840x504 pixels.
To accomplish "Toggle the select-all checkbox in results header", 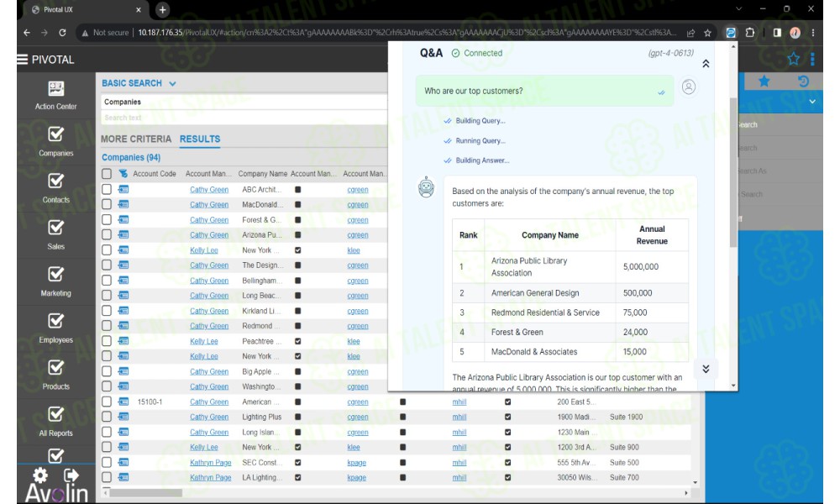I will pyautogui.click(x=107, y=174).
